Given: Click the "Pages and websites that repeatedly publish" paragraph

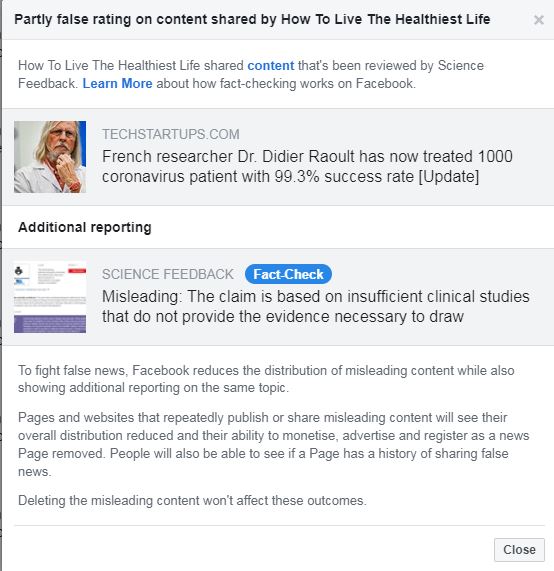Looking at the screenshot, I should click(x=274, y=444).
